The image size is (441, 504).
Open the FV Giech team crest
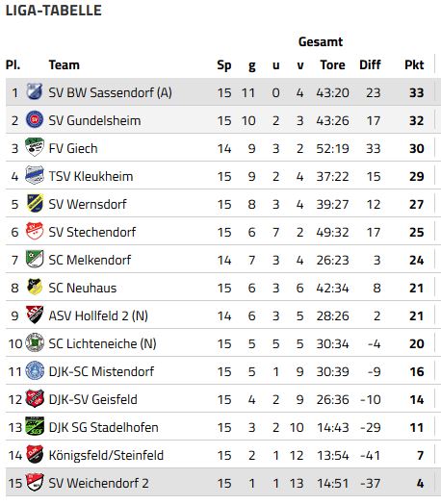[x=35, y=147]
